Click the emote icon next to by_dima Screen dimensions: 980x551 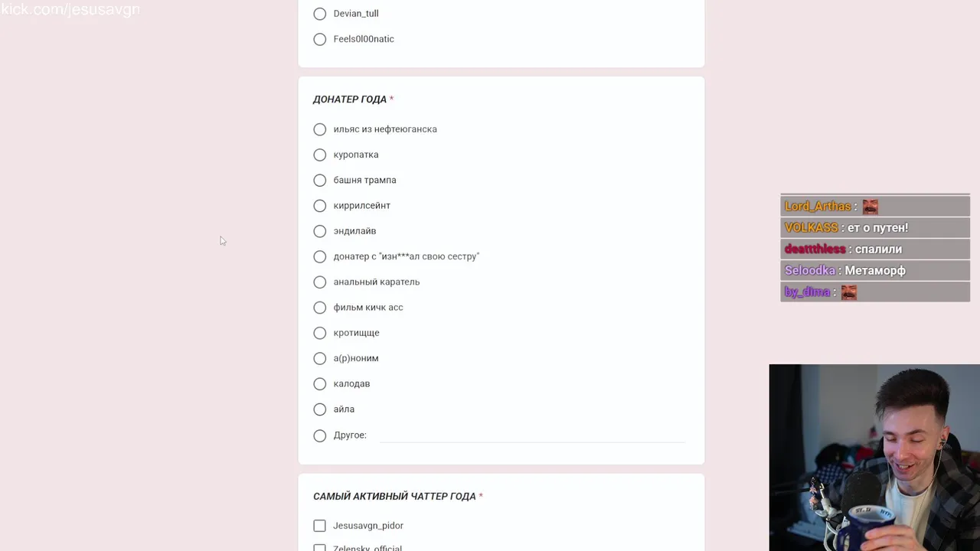(848, 292)
